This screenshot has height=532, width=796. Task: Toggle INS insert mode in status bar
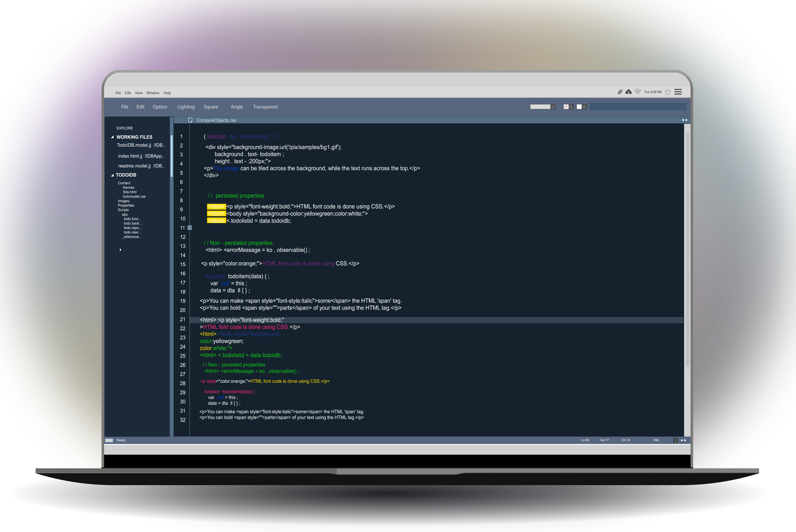coord(656,440)
